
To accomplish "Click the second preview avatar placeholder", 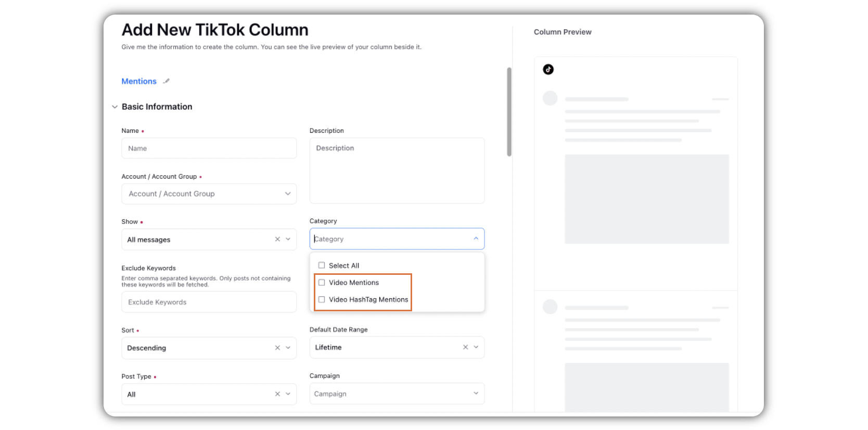I will tap(550, 307).
